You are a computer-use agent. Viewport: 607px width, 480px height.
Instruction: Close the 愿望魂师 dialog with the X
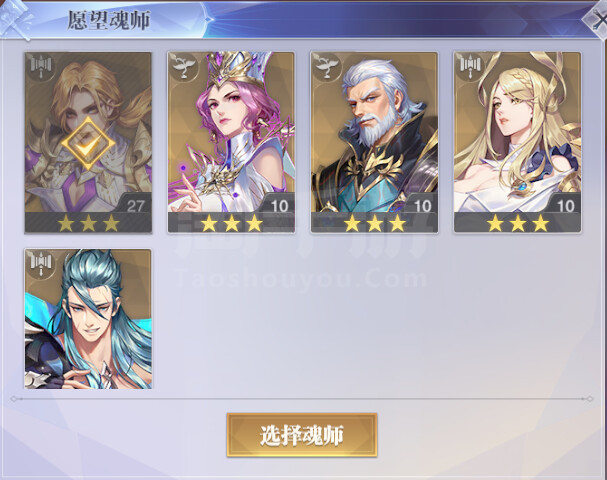597,19
